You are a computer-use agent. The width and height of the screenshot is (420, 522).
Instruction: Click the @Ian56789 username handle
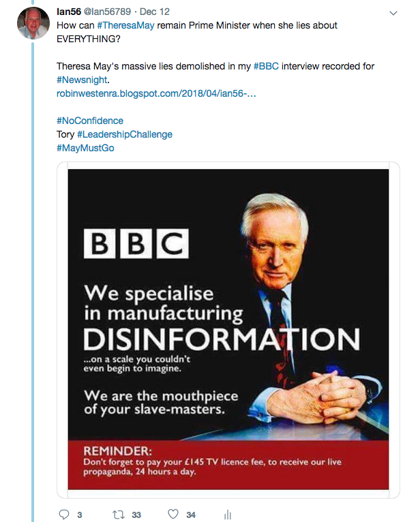click(107, 12)
